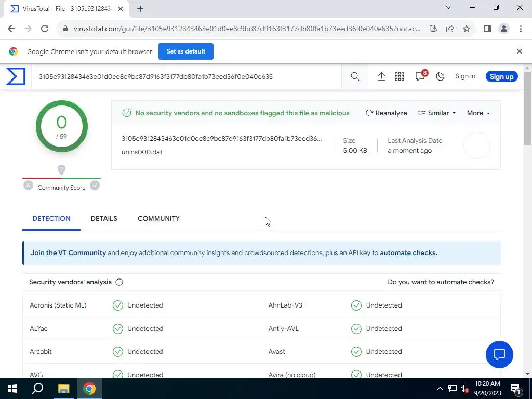The height and width of the screenshot is (399, 532).
Task: Open a new tab with plus button
Action: point(140,9)
